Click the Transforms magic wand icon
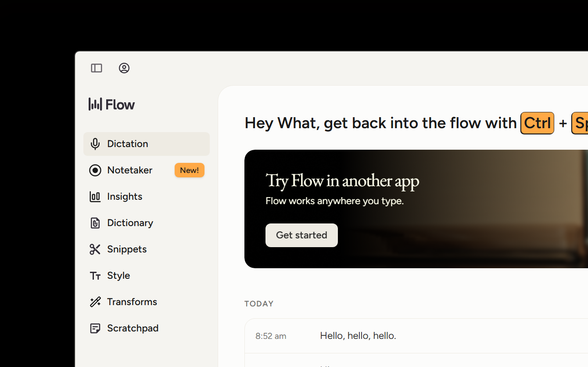Screen dimensions: 588x367 pyautogui.click(x=95, y=302)
